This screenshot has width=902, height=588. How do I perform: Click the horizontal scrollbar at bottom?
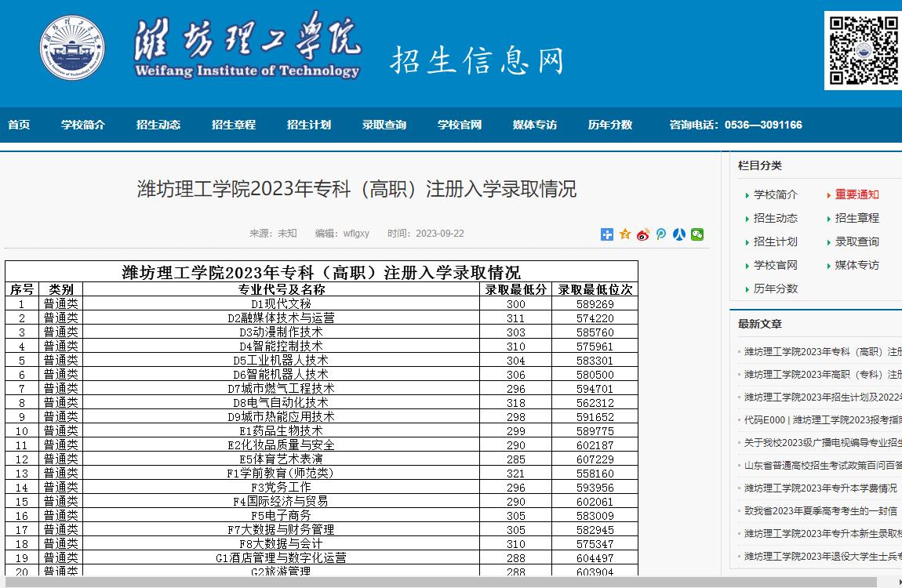click(441, 583)
